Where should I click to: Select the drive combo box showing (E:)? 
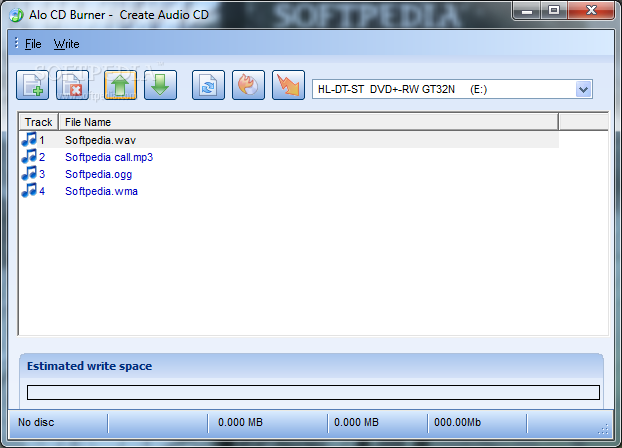tap(452, 89)
